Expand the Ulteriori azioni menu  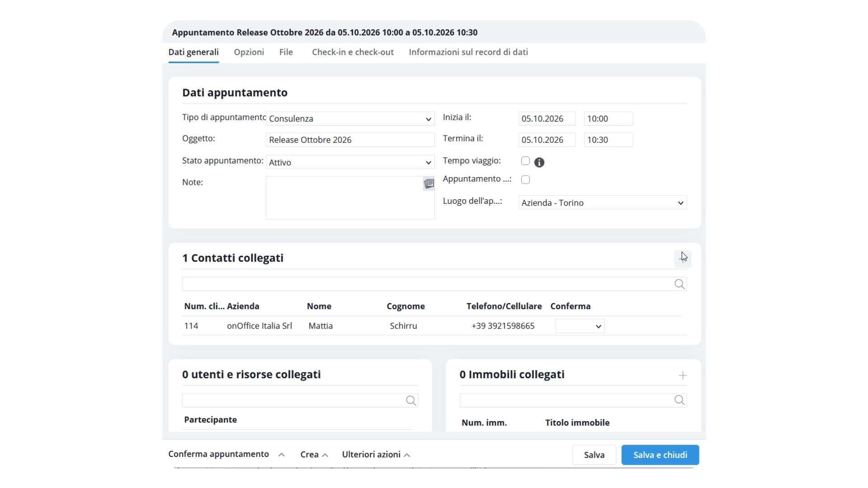[x=376, y=455]
